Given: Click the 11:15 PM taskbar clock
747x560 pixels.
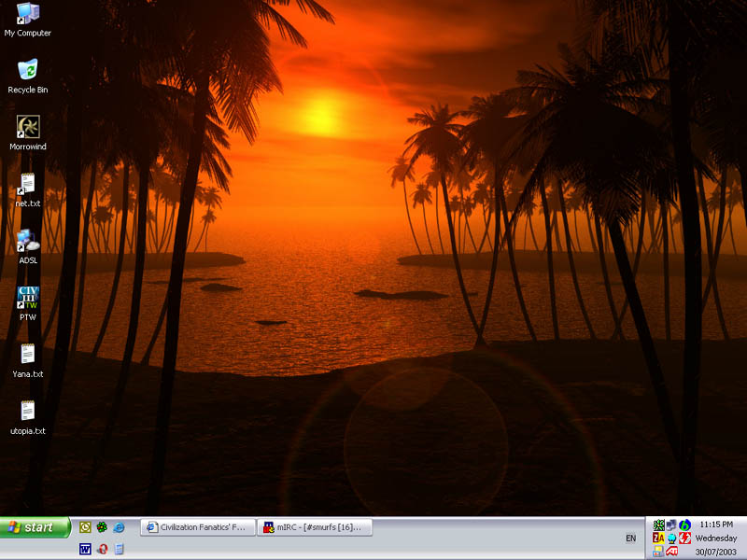Looking at the screenshot, I should [716, 525].
